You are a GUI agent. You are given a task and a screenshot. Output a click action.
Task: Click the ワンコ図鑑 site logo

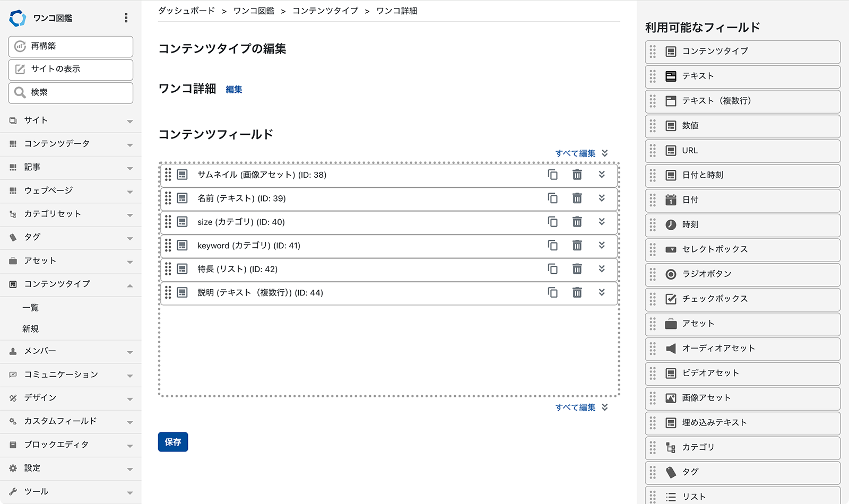18,18
